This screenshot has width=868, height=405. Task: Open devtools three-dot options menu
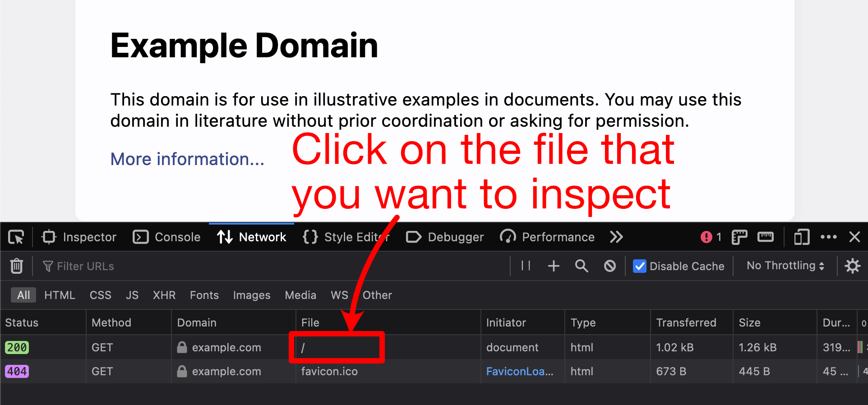pyautogui.click(x=828, y=237)
